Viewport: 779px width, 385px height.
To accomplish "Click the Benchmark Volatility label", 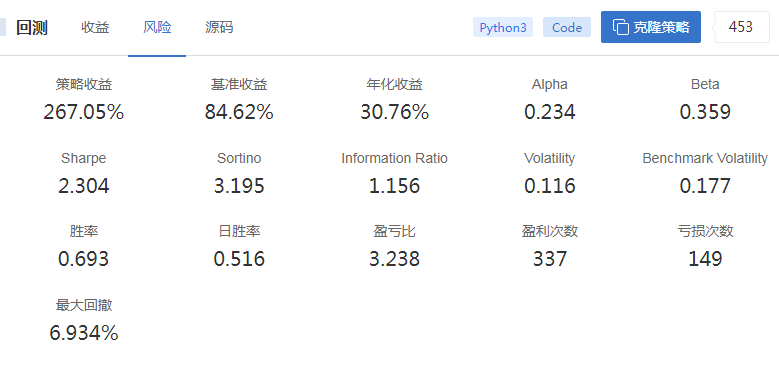I will click(x=705, y=158).
